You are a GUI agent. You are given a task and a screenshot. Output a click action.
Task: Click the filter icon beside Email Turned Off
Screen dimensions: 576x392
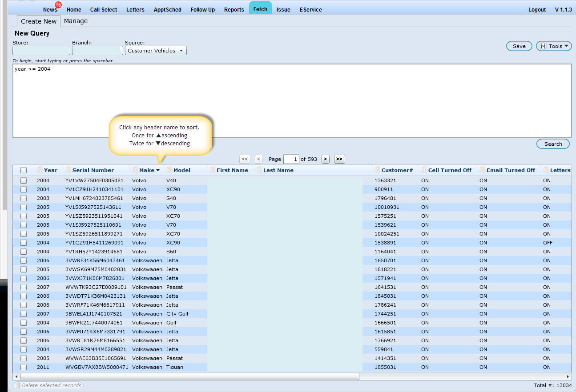482,170
